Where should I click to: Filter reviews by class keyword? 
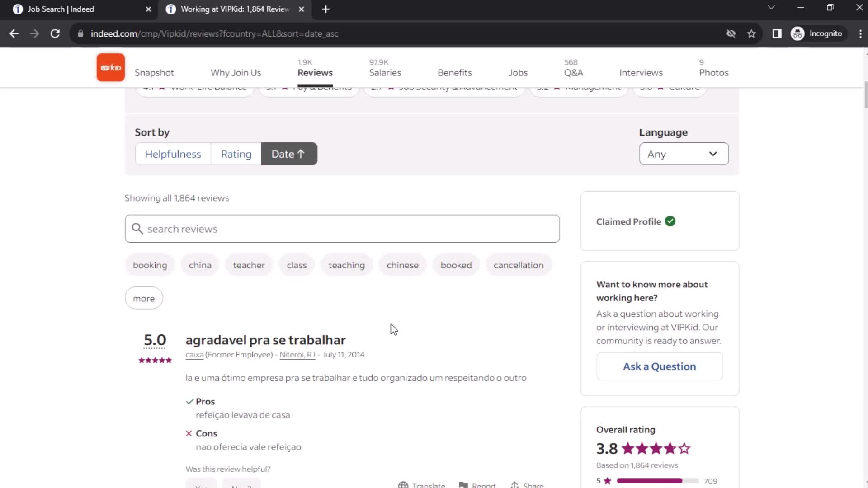click(297, 265)
